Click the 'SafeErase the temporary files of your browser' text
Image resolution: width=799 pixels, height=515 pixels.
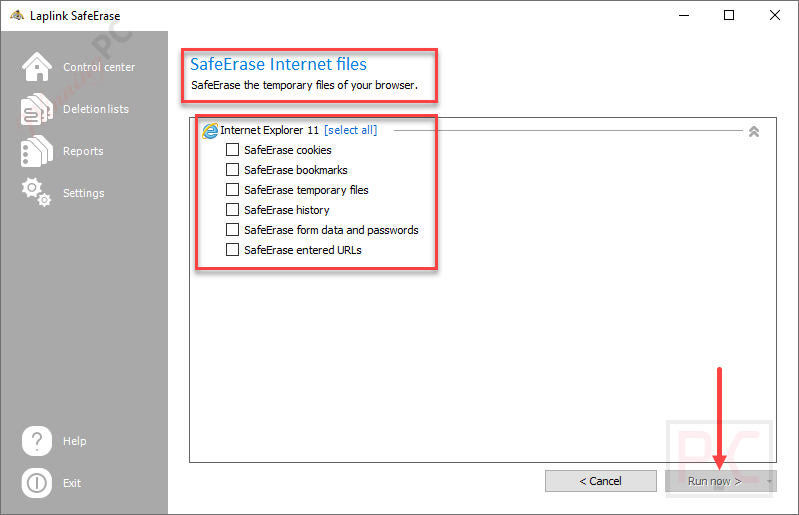click(304, 86)
